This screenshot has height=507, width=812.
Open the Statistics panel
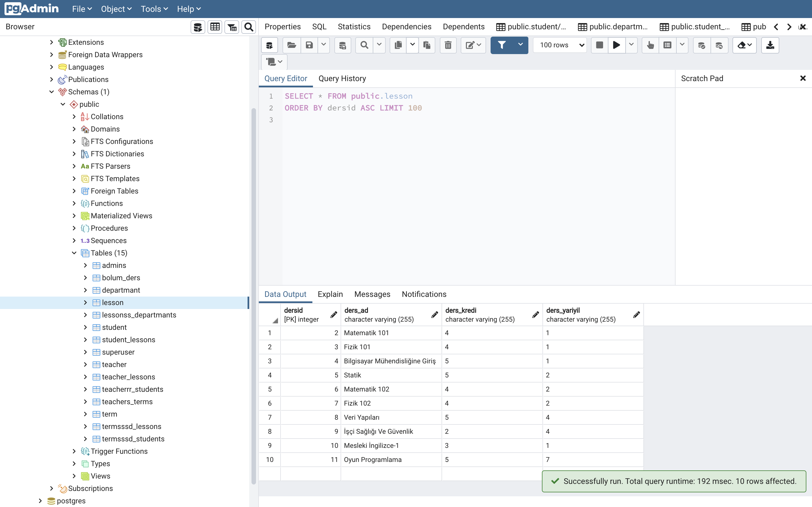coord(354,26)
